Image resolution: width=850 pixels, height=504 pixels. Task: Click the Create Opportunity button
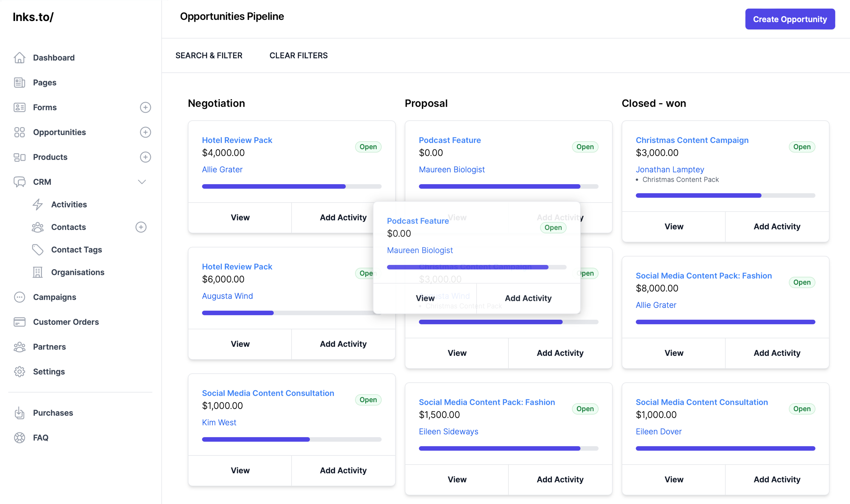[x=790, y=19]
